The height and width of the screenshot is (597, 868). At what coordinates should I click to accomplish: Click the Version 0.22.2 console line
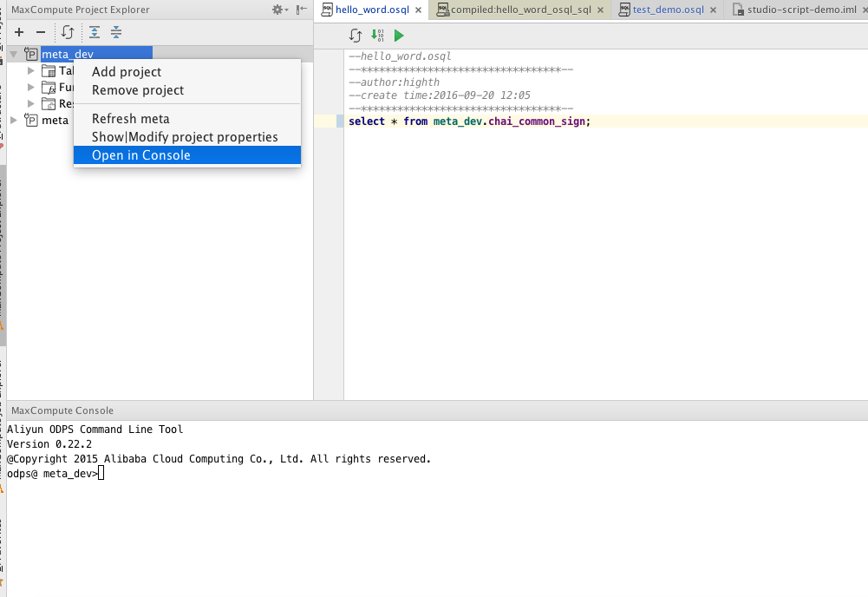pyautogui.click(x=49, y=444)
